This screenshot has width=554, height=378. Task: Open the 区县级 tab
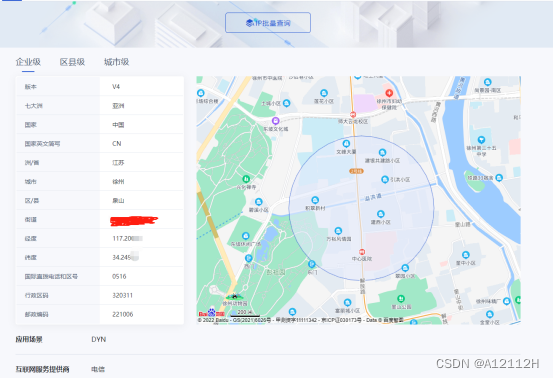72,62
